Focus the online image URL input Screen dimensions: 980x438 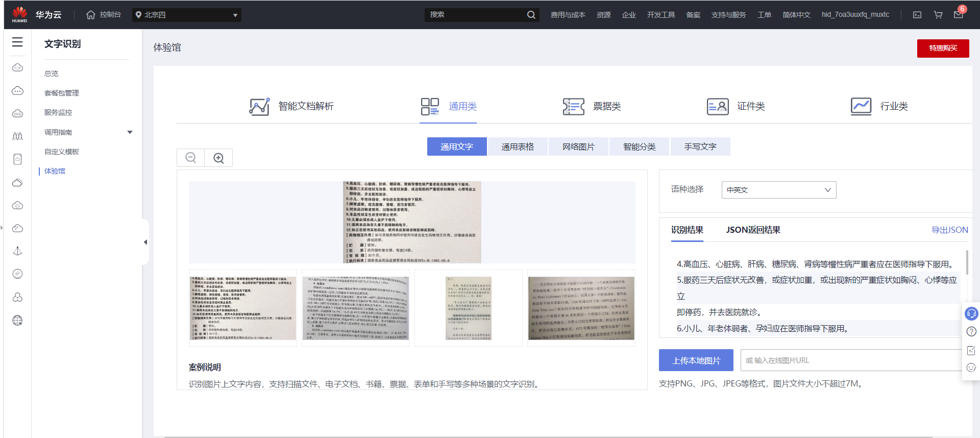click(851, 360)
